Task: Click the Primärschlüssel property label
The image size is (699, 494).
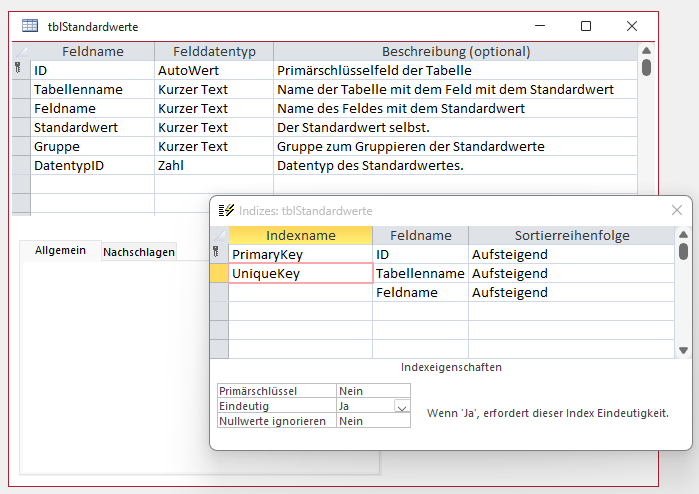Action: pyautogui.click(x=276, y=391)
